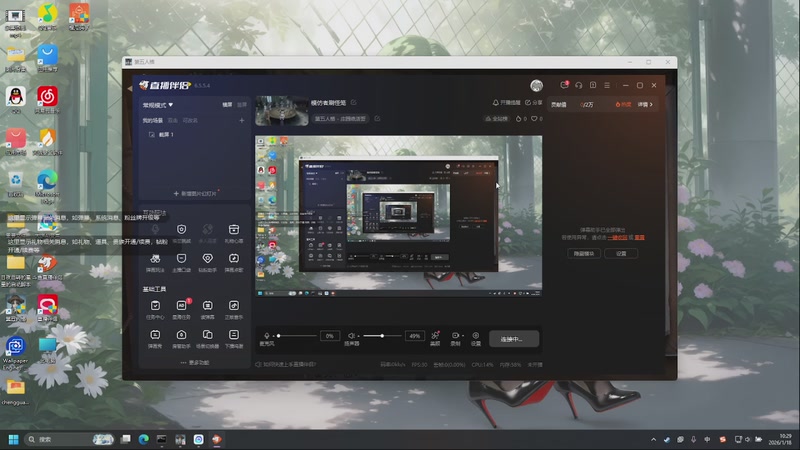
Task: Open the music-note tool at end of second interactive row
Action: point(234,262)
